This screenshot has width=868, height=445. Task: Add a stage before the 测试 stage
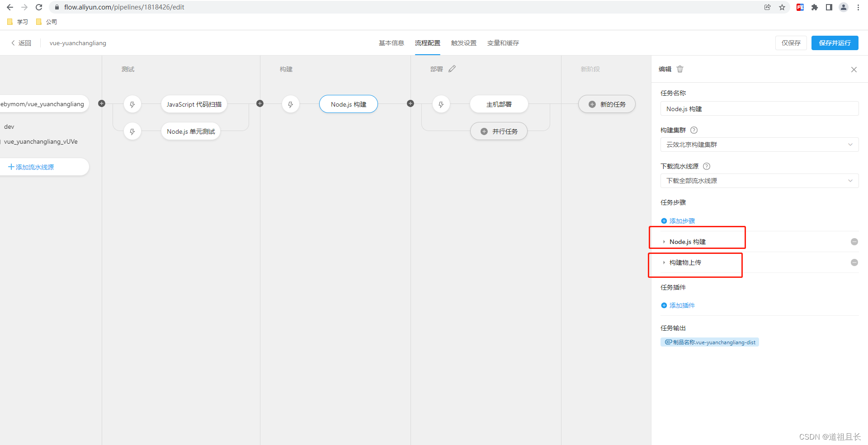[102, 103]
